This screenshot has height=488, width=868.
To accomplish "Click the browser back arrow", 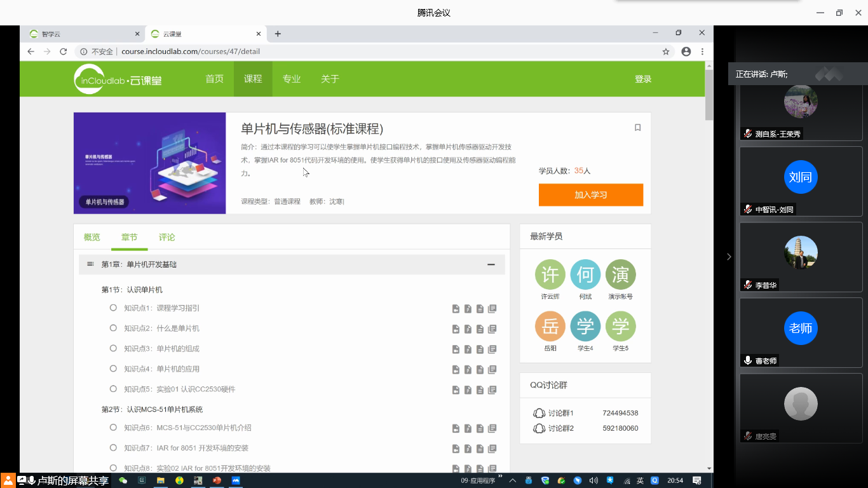I will pyautogui.click(x=31, y=51).
